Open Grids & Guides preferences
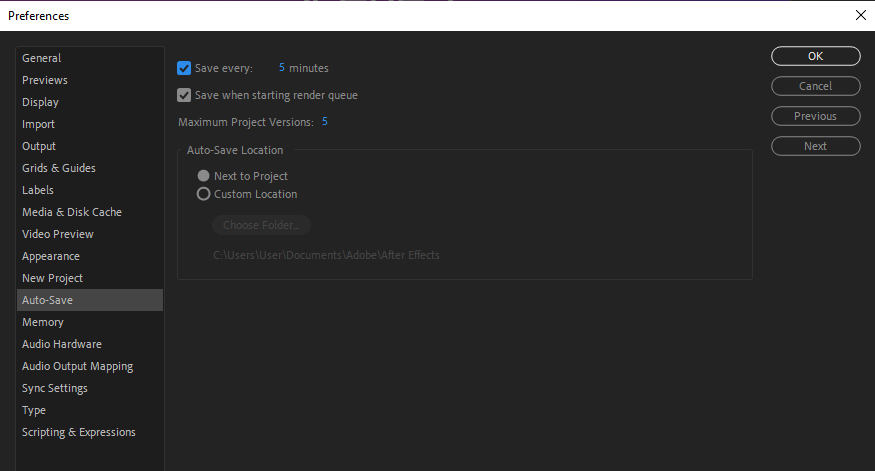 [89, 168]
